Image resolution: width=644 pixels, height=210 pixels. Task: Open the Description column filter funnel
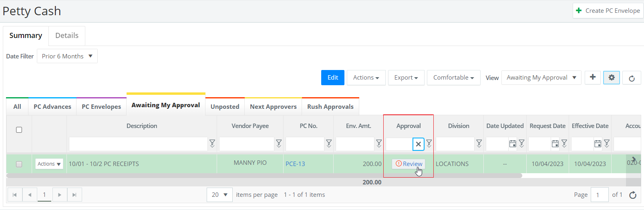212,143
